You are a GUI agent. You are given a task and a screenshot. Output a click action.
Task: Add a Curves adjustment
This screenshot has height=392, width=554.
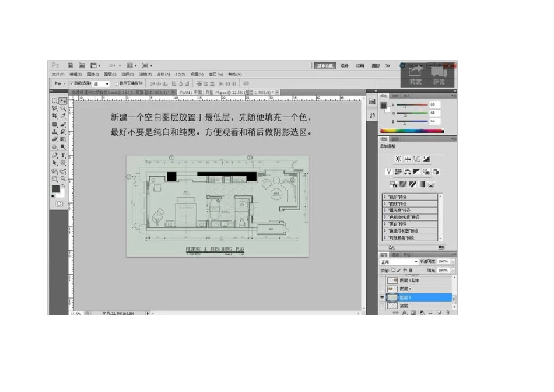(x=417, y=159)
